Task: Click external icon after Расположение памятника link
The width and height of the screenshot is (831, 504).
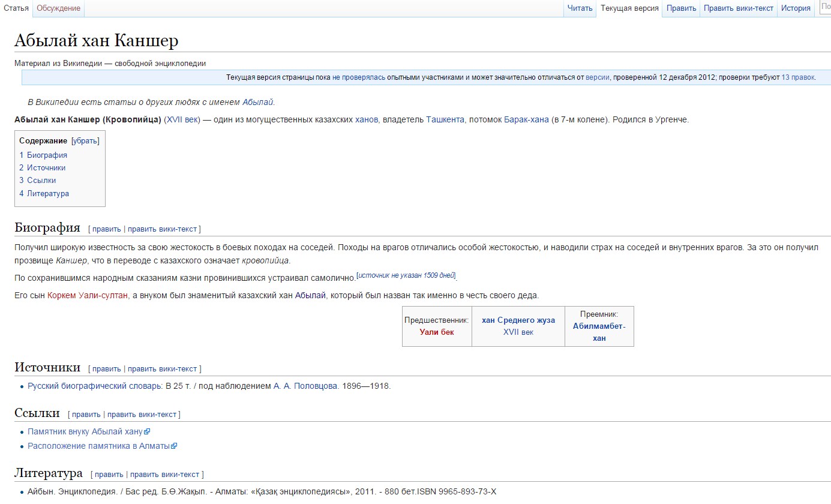Action: click(175, 446)
